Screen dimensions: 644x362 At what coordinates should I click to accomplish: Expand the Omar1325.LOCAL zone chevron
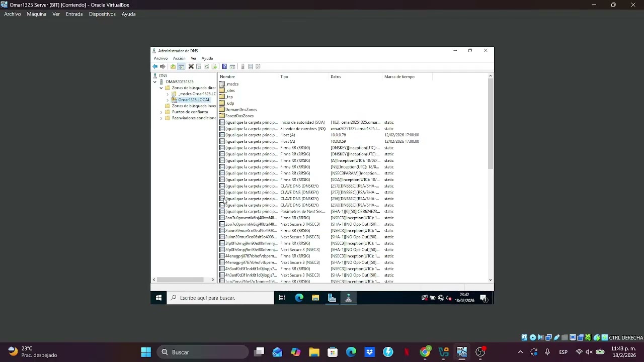coord(168,100)
